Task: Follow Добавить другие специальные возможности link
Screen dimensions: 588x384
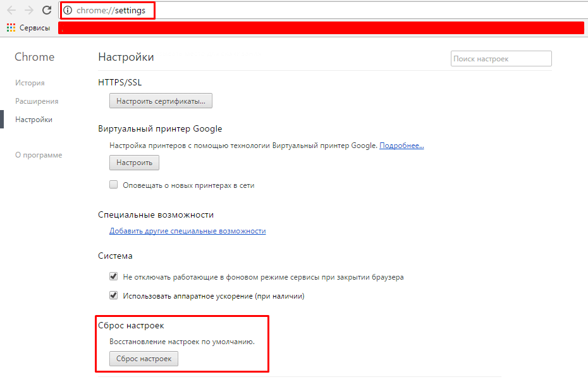Action: (x=187, y=231)
